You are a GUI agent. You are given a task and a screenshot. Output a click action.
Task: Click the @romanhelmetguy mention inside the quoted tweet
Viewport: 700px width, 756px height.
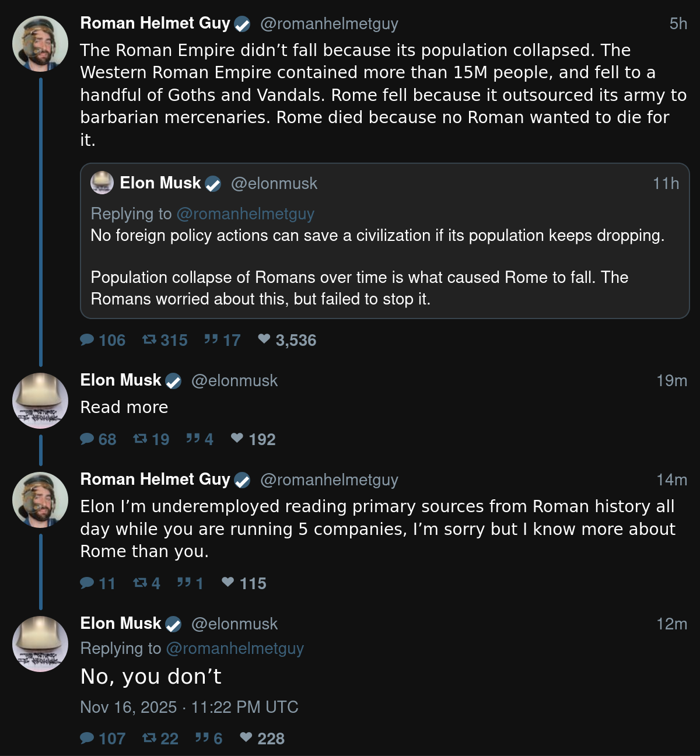[245, 214]
